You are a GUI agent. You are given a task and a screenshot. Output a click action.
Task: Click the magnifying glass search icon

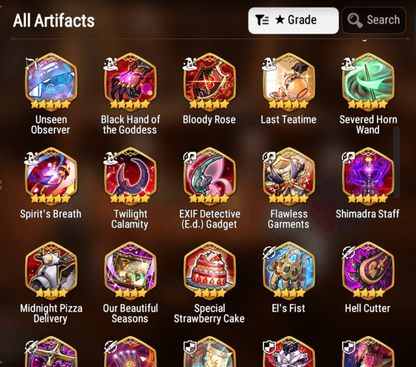point(355,20)
